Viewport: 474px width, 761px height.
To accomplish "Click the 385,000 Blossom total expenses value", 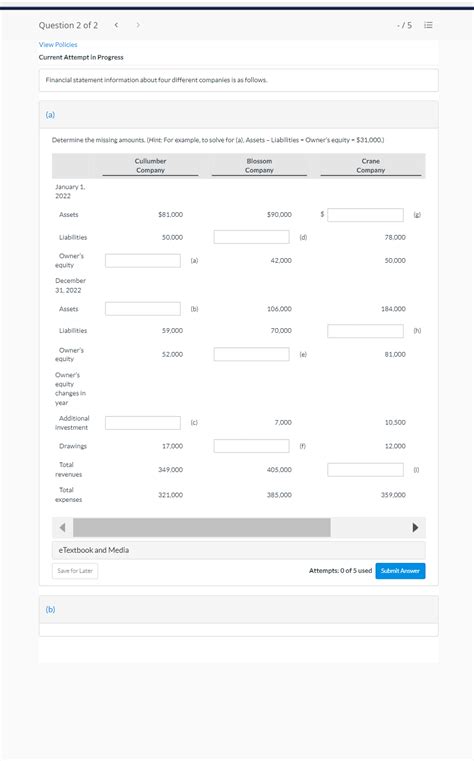I will (279, 495).
